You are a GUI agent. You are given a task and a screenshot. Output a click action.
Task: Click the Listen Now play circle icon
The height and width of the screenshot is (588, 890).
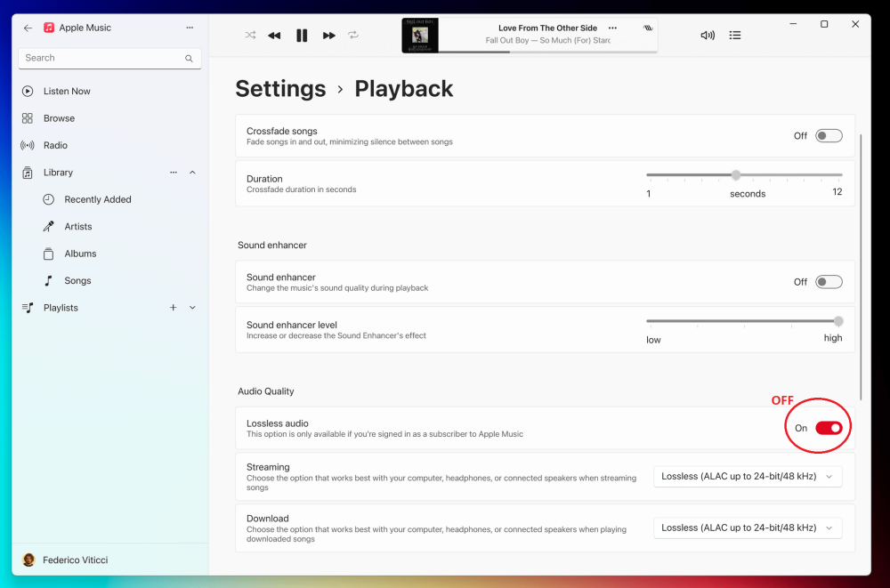tap(28, 91)
